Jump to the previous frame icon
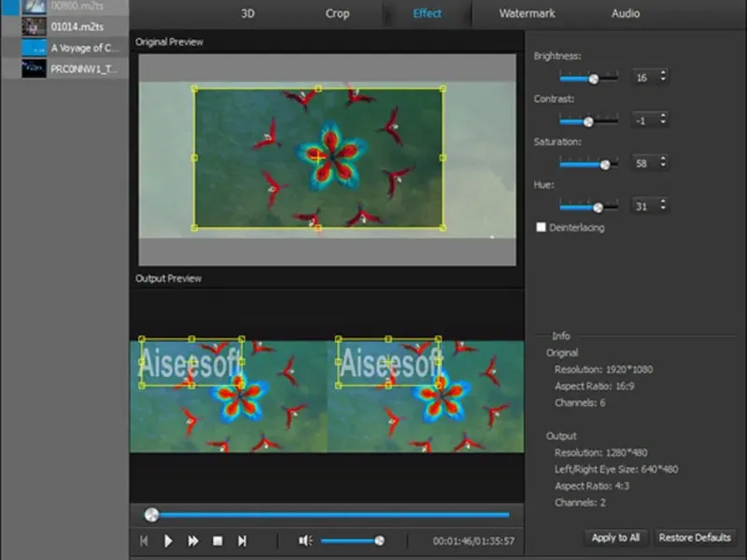The height and width of the screenshot is (560, 747). pyautogui.click(x=145, y=540)
